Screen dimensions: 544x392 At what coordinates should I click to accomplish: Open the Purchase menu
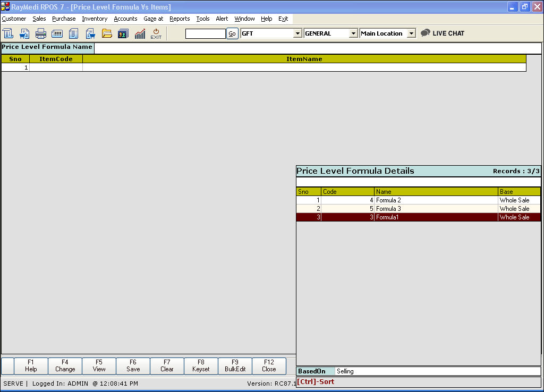64,19
